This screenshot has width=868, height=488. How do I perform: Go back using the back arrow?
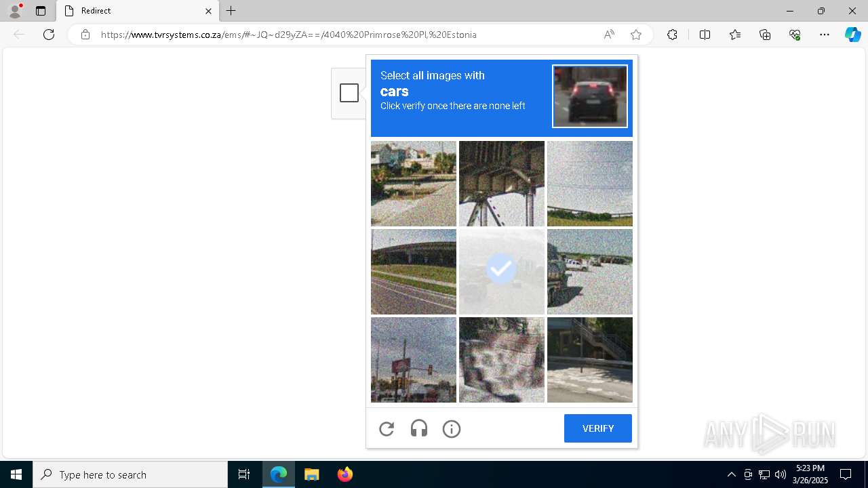click(19, 35)
